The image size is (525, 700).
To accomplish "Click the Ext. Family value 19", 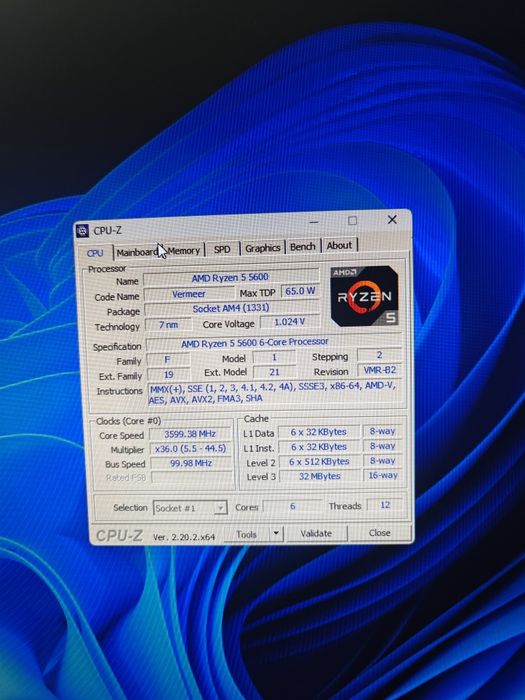I will 168,375.
